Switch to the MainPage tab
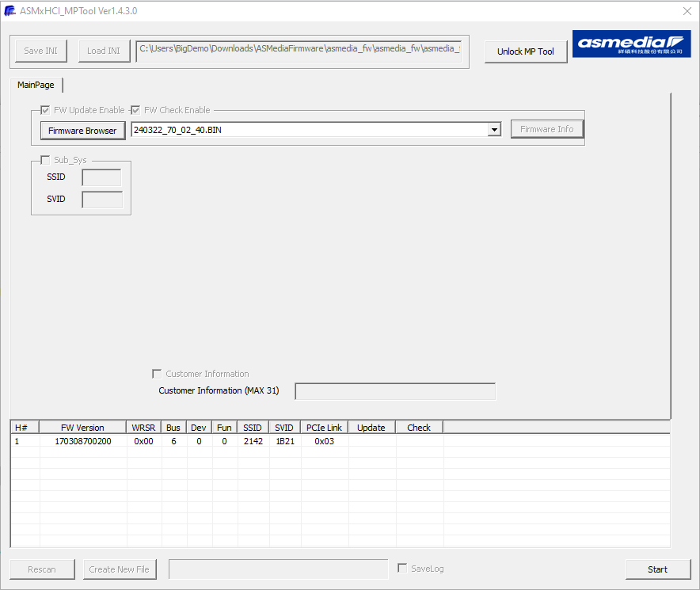The image size is (700, 590). pyautogui.click(x=36, y=85)
